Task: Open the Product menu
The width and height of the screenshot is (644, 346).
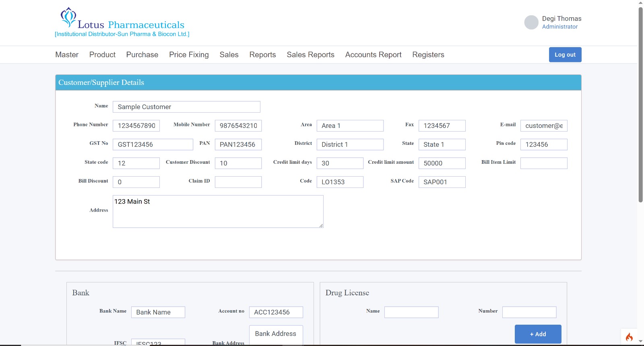Action: click(x=102, y=55)
